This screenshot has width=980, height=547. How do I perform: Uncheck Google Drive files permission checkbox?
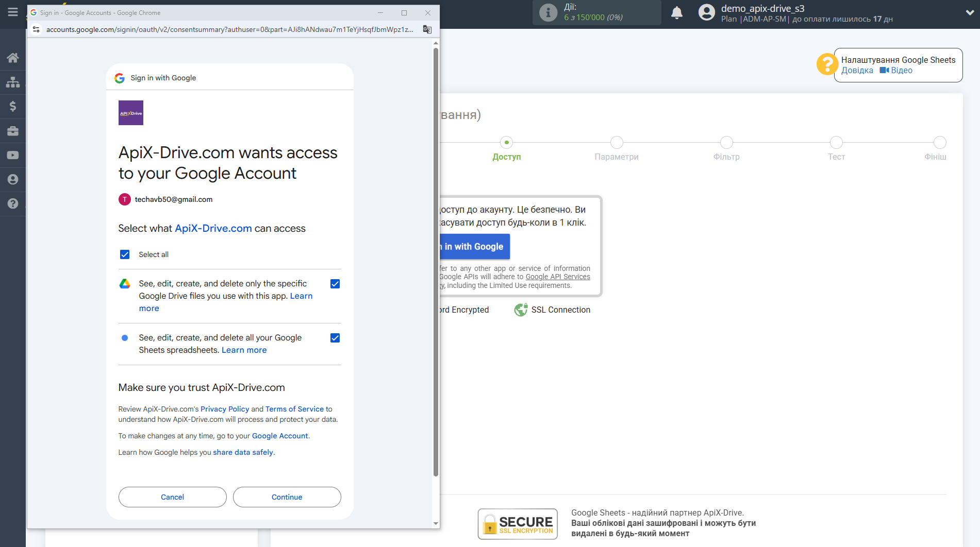[335, 284]
